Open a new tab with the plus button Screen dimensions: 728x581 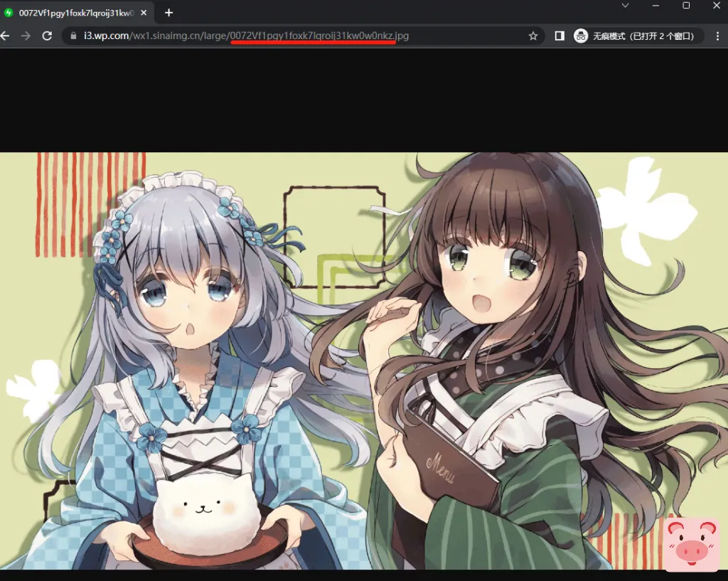point(168,13)
